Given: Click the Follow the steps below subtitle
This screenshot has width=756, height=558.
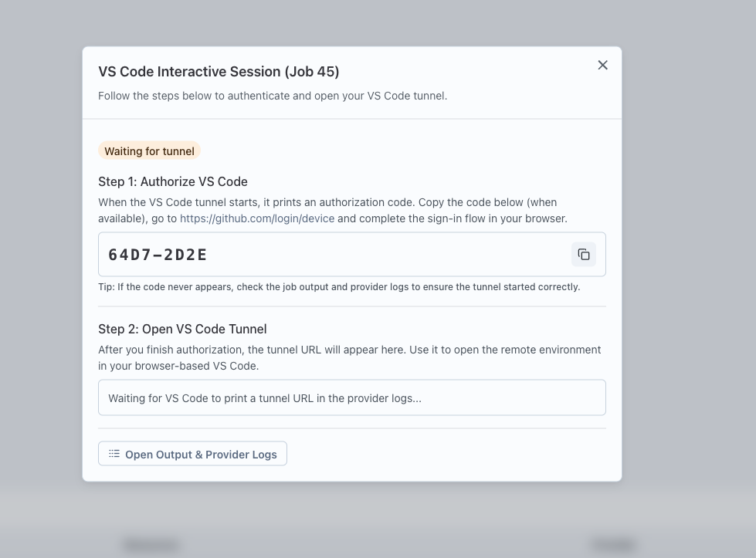Looking at the screenshot, I should pyautogui.click(x=273, y=96).
